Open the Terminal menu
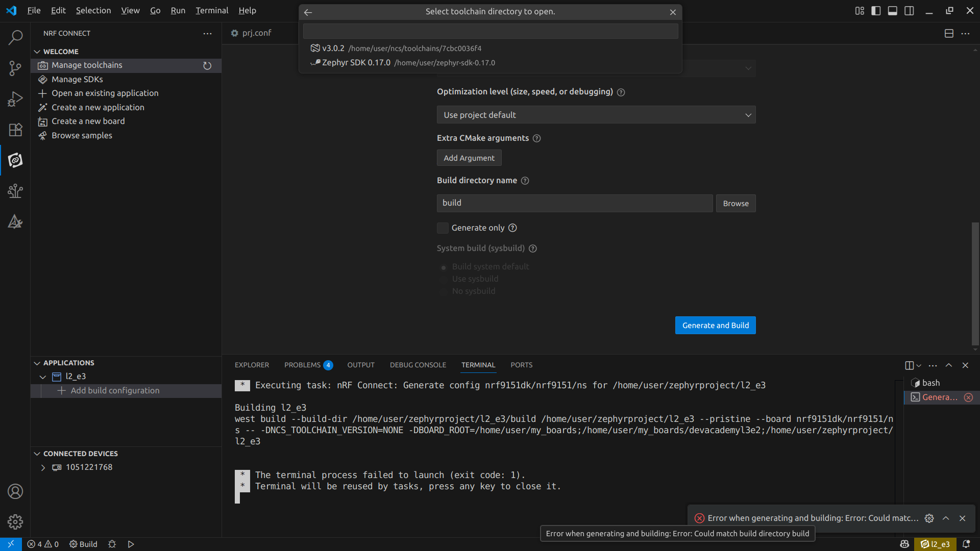 point(212,11)
